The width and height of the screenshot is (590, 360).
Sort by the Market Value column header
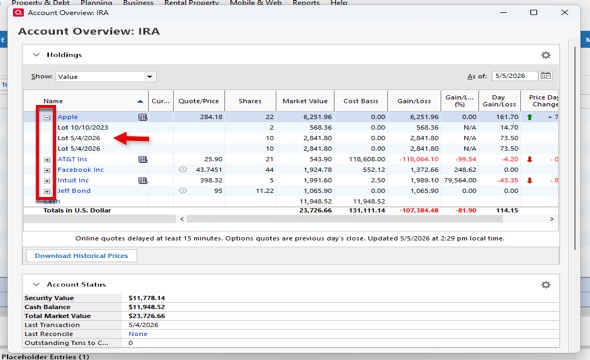pyautogui.click(x=305, y=101)
